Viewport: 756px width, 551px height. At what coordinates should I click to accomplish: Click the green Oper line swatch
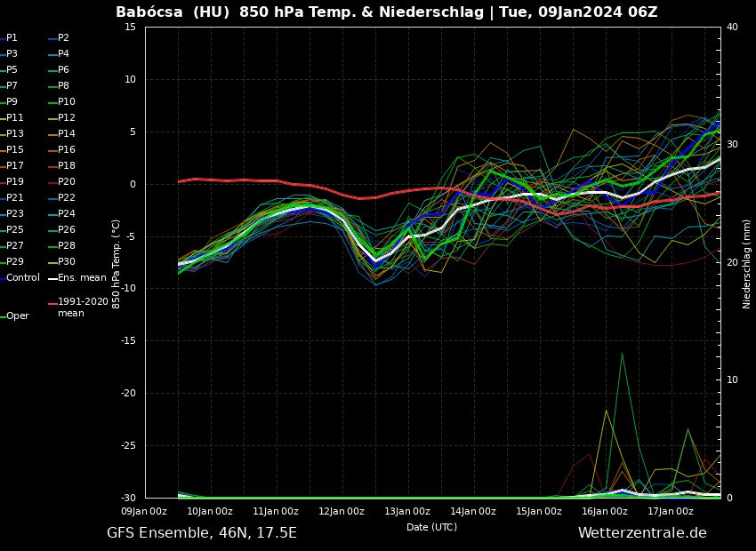click(x=3, y=316)
